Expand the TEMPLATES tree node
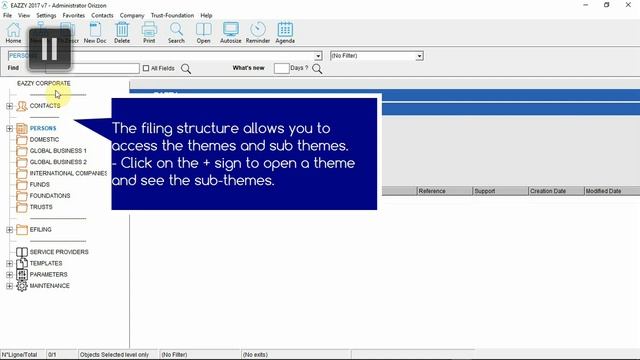Screen dimensions: 640x360 click(x=9, y=264)
